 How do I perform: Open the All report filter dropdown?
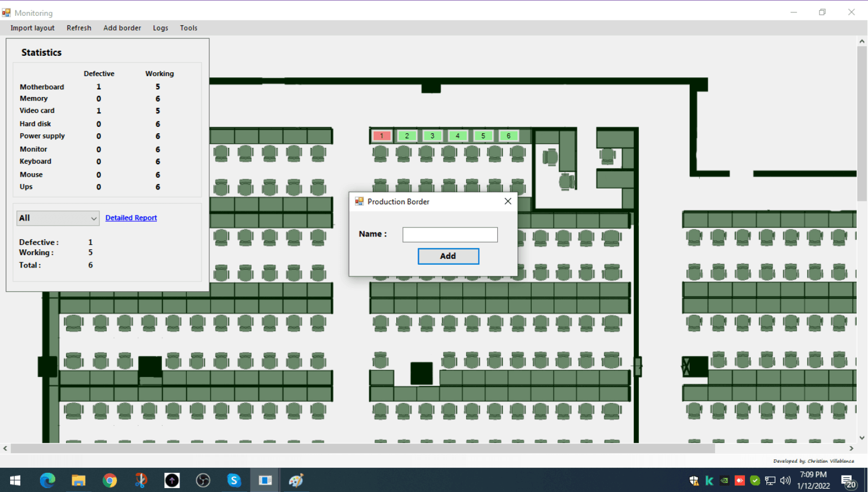tap(57, 218)
